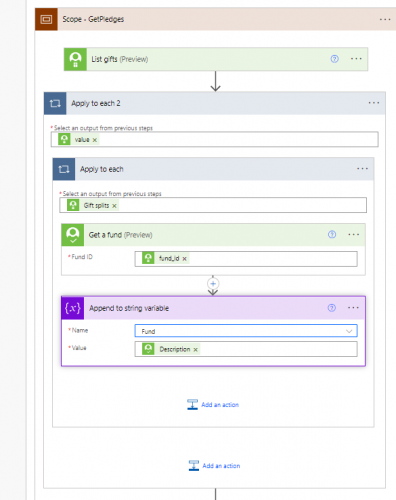This screenshot has height=500, width=396.
Task: Click into the Fund ID input field
Action: click(x=246, y=259)
